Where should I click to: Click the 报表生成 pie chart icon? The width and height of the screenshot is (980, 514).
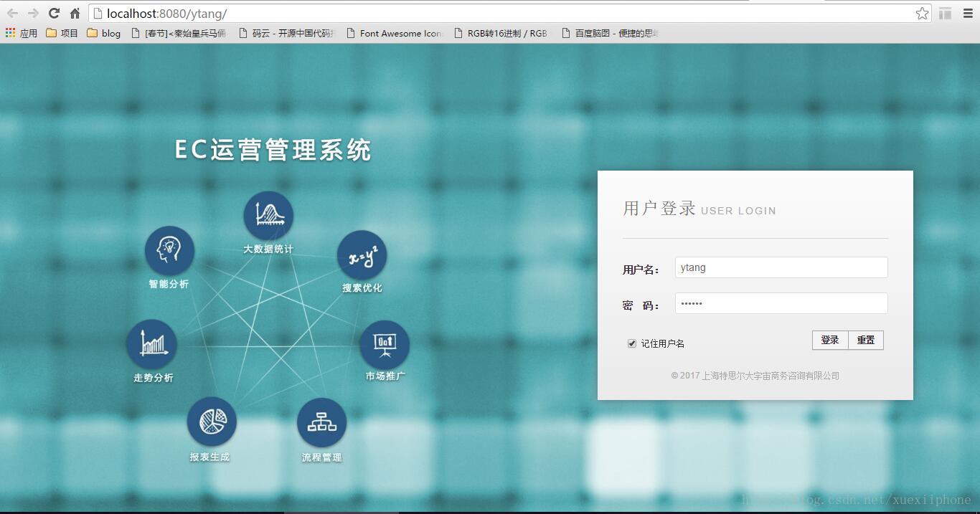tap(212, 421)
